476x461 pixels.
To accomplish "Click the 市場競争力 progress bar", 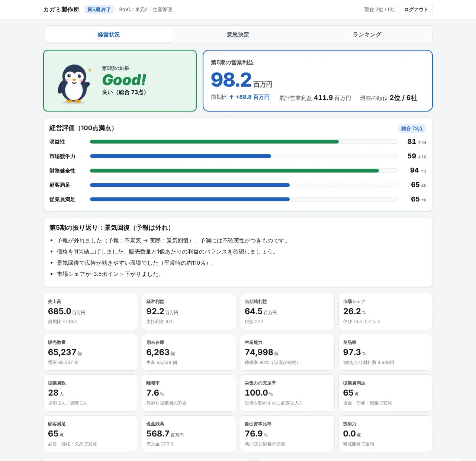I will pyautogui.click(x=244, y=156).
